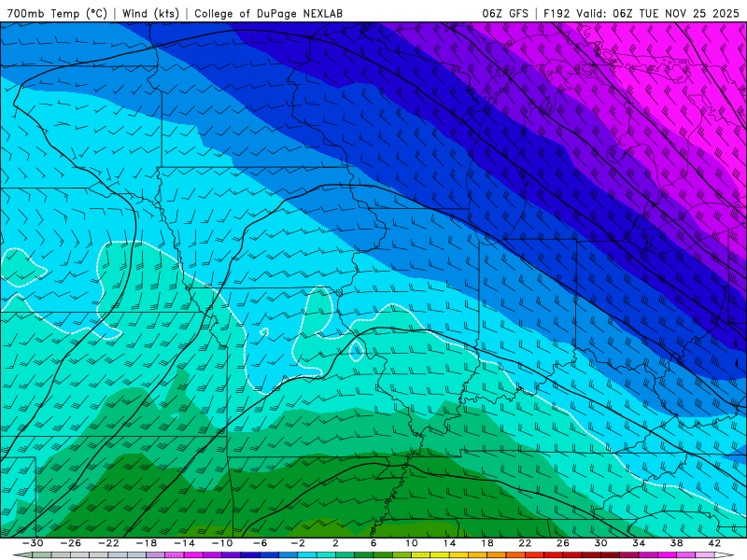Click the 2 legend value
Screen dimensions: 747x560
point(335,543)
